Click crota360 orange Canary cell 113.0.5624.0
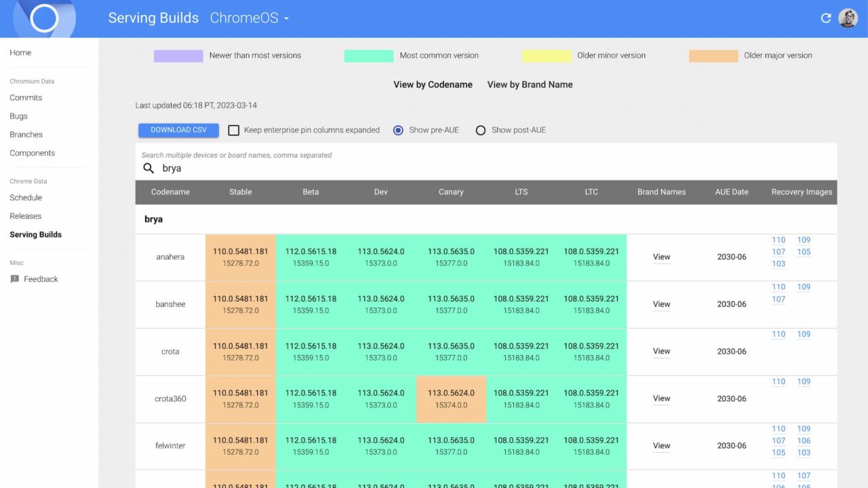Screen dimensions: 868x488 point(451,399)
